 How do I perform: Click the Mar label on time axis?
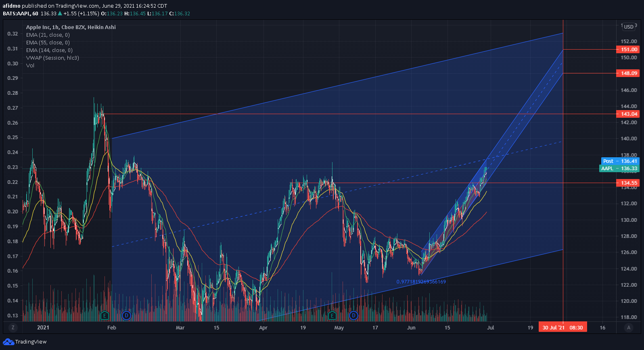click(x=180, y=327)
